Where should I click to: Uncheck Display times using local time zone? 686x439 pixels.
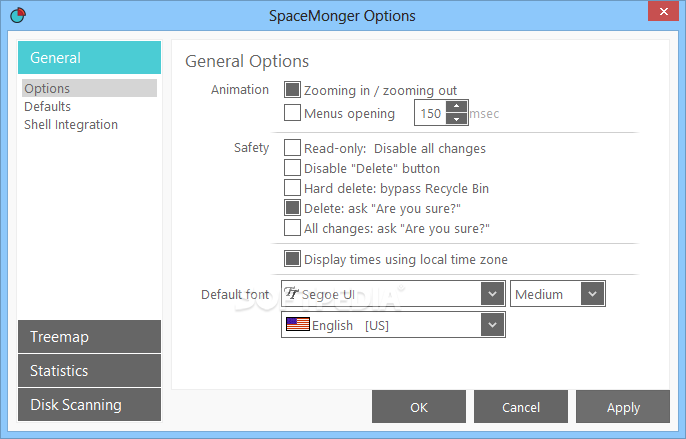tap(292, 259)
